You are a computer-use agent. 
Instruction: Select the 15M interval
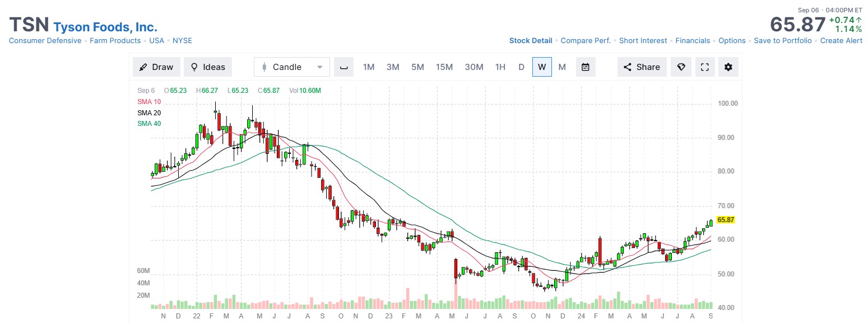444,67
